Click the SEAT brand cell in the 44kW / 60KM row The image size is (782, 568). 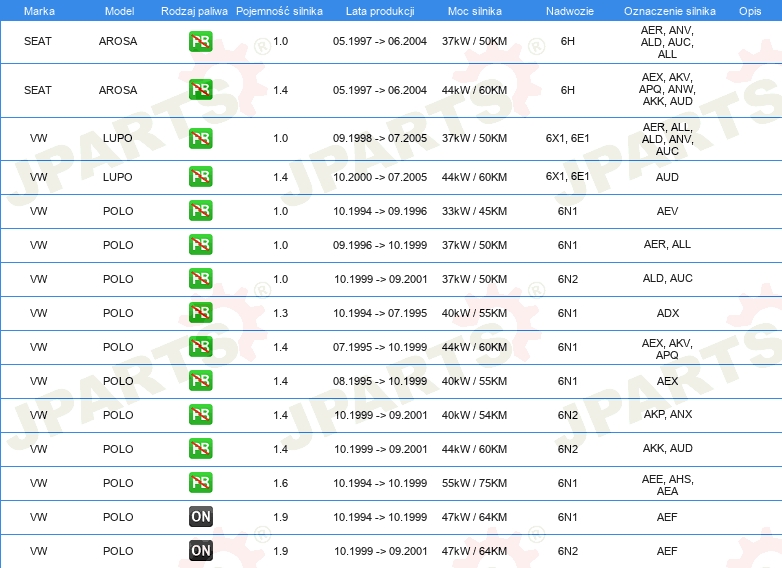click(38, 90)
